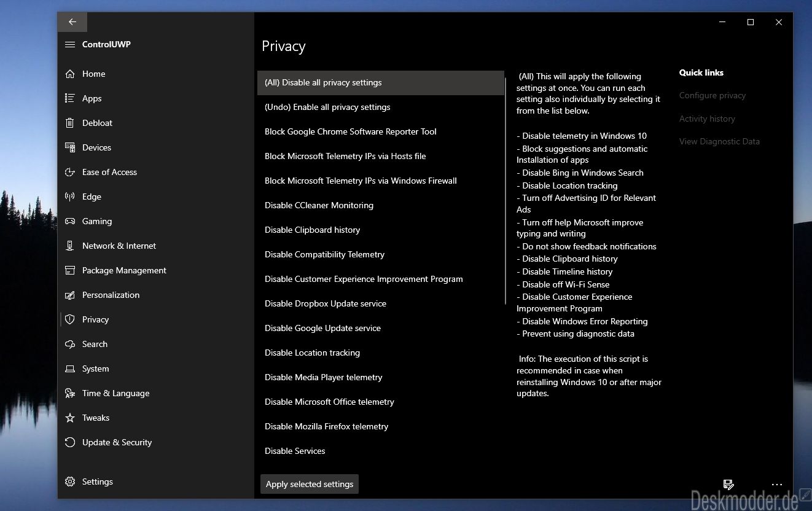Select Disable Microsoft Office telemetry
Screen dimensions: 812x511
[381, 402]
